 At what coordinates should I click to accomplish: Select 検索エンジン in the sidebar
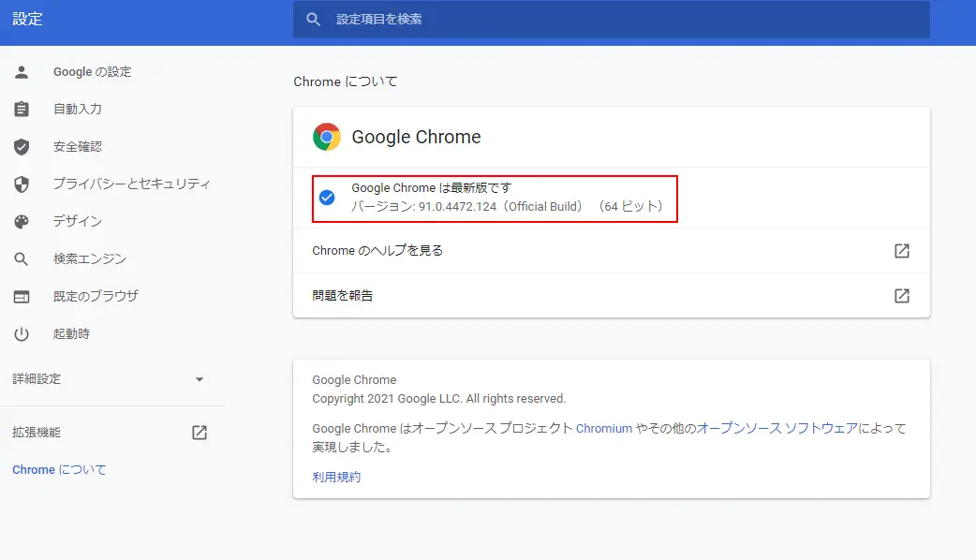pos(90,258)
